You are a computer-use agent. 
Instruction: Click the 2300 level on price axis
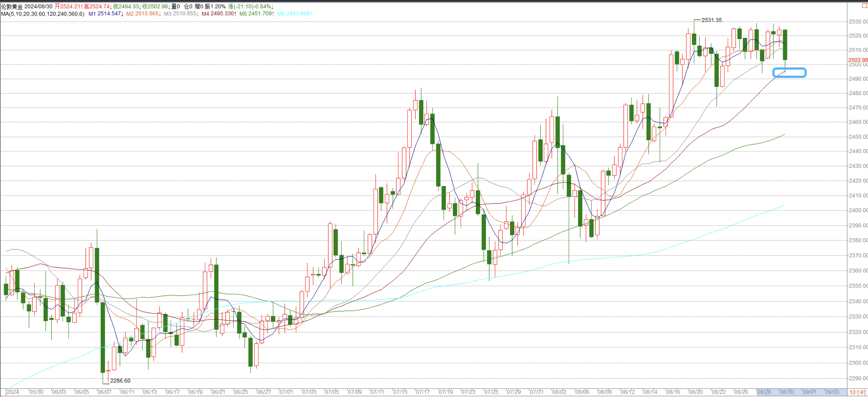858,363
